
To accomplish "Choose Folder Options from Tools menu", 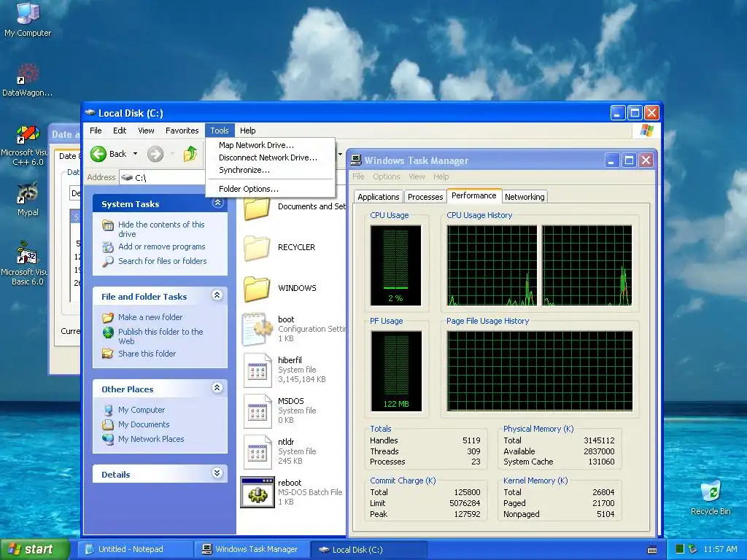I will (270, 189).
